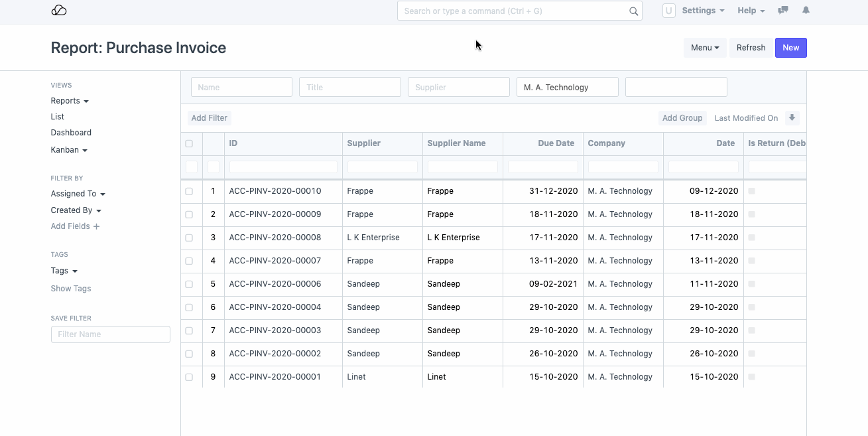Open the chat messages icon
Image resolution: width=868 pixels, height=436 pixels.
pyautogui.click(x=783, y=11)
